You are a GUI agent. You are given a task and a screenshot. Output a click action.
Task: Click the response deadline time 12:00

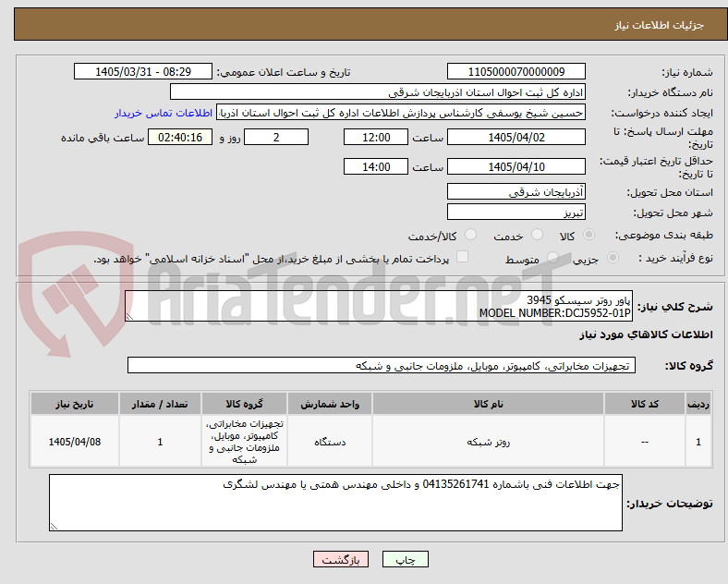click(x=376, y=138)
